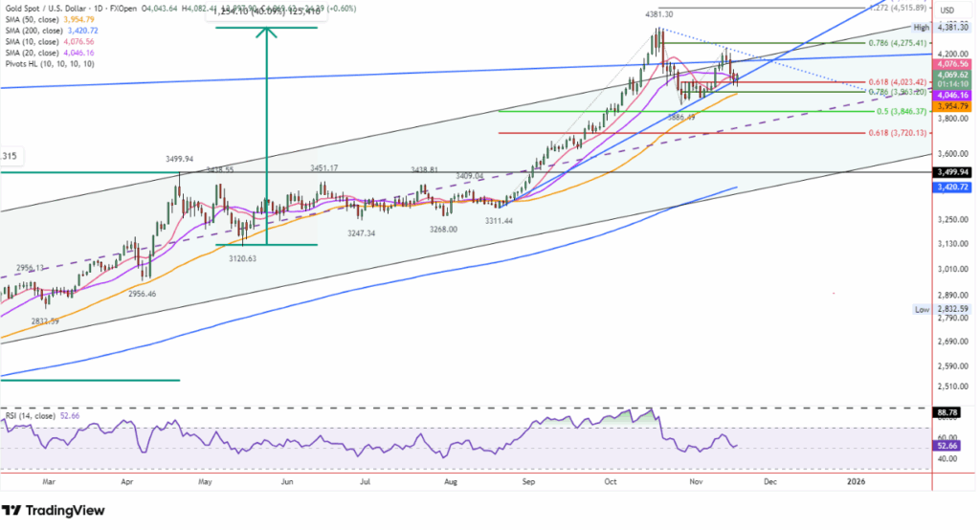This screenshot has height=530, width=980.
Task: Open the USD currency selector
Action: [949, 11]
